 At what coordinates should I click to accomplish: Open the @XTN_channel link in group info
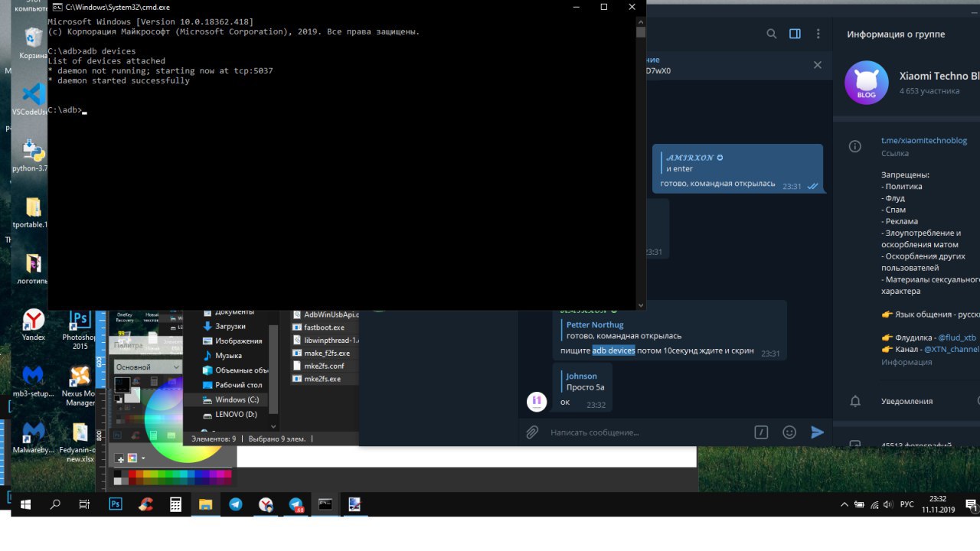[x=952, y=349]
